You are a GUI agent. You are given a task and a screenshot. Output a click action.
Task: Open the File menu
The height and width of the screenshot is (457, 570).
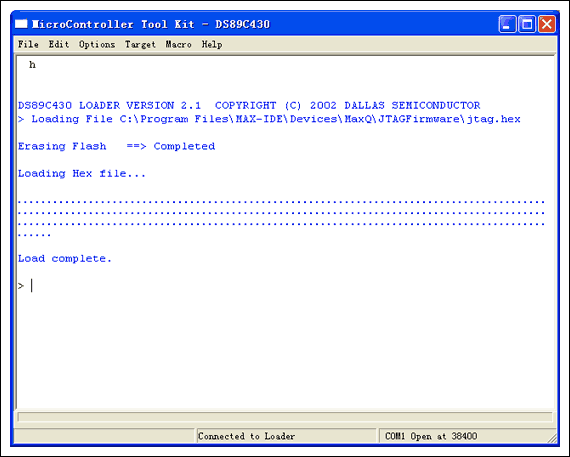click(x=28, y=44)
